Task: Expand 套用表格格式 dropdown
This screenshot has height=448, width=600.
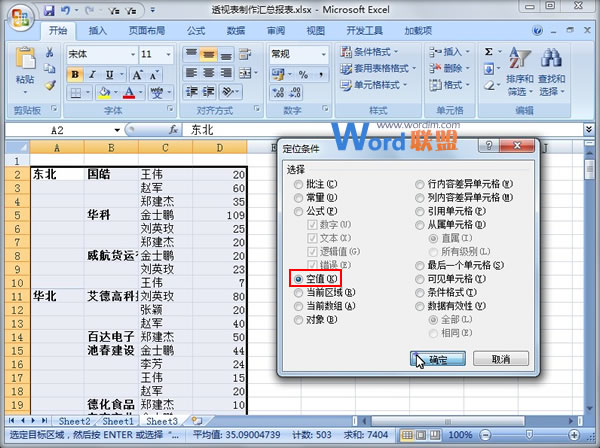Action: (x=414, y=68)
